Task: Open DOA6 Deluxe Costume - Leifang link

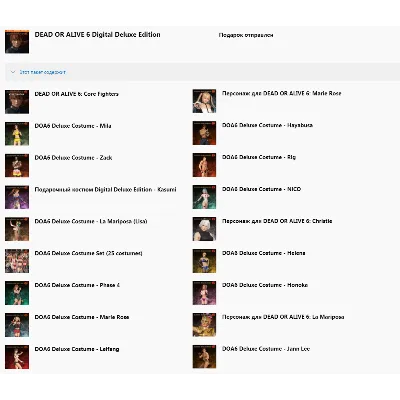Action: tap(77, 349)
